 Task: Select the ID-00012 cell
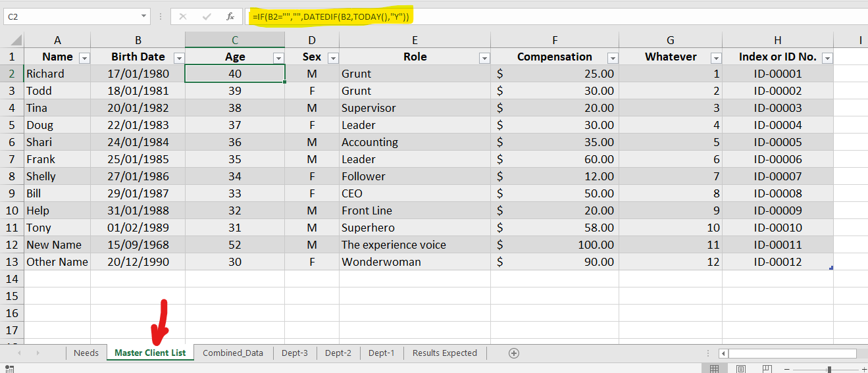tap(778, 262)
